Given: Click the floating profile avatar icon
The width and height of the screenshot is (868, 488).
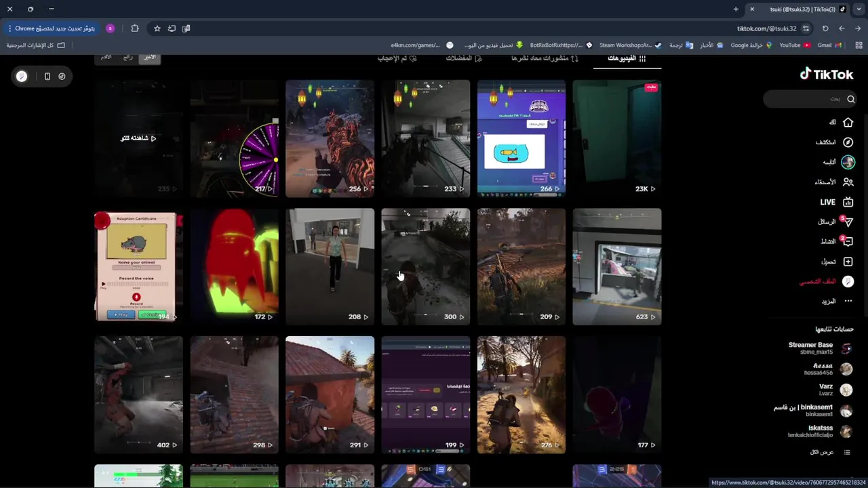Looking at the screenshot, I should [22, 77].
